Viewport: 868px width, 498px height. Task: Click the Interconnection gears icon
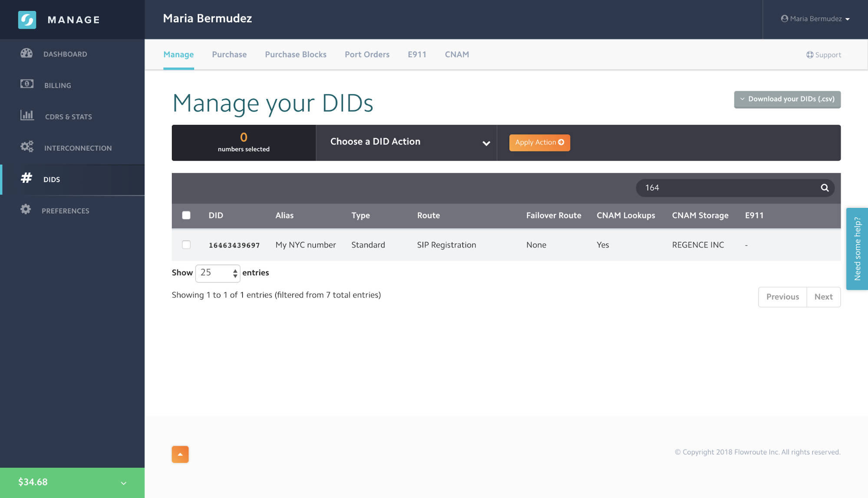pos(27,147)
